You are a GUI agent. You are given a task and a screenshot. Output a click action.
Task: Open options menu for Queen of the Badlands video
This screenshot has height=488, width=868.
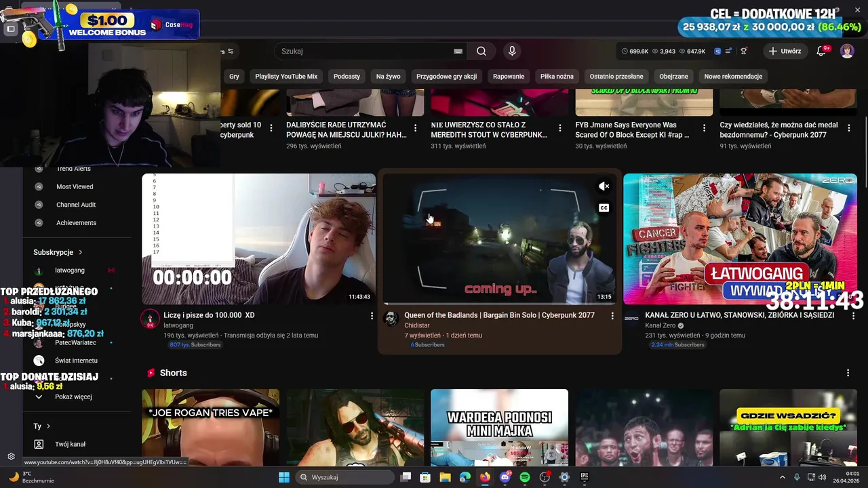(612, 316)
